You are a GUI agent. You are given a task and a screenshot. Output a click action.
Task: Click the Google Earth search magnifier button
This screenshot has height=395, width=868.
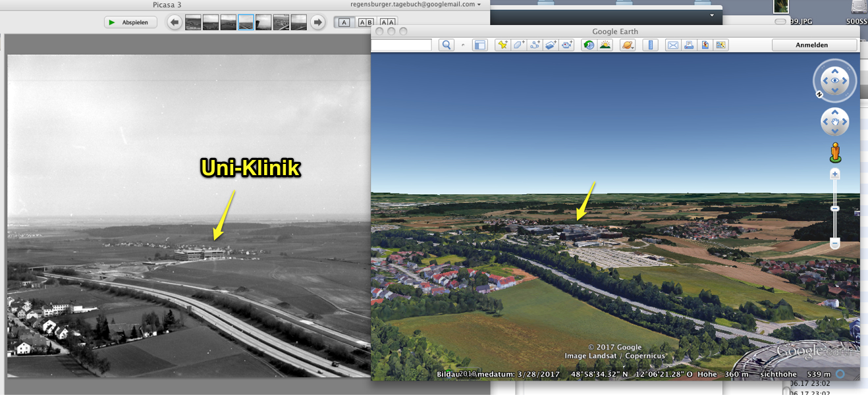(447, 45)
